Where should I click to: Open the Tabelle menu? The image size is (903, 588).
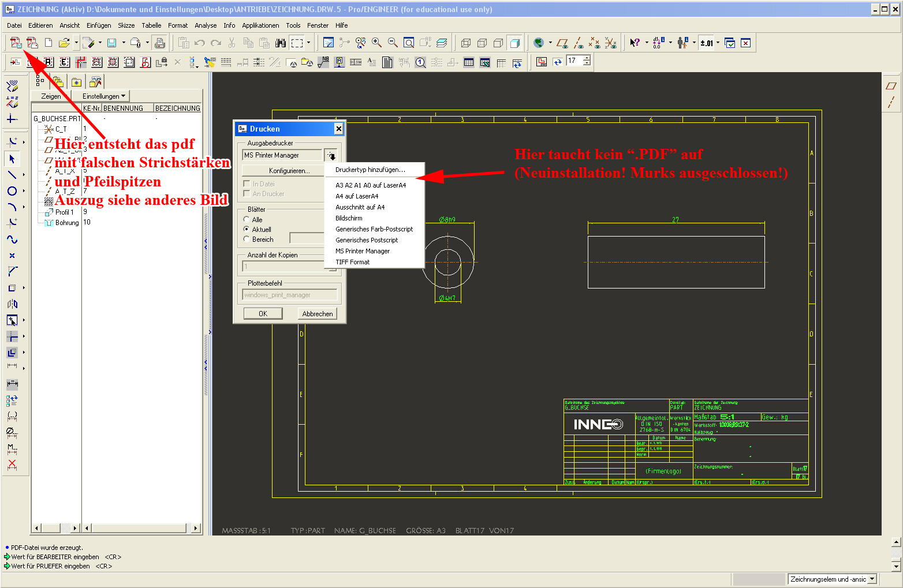point(151,25)
